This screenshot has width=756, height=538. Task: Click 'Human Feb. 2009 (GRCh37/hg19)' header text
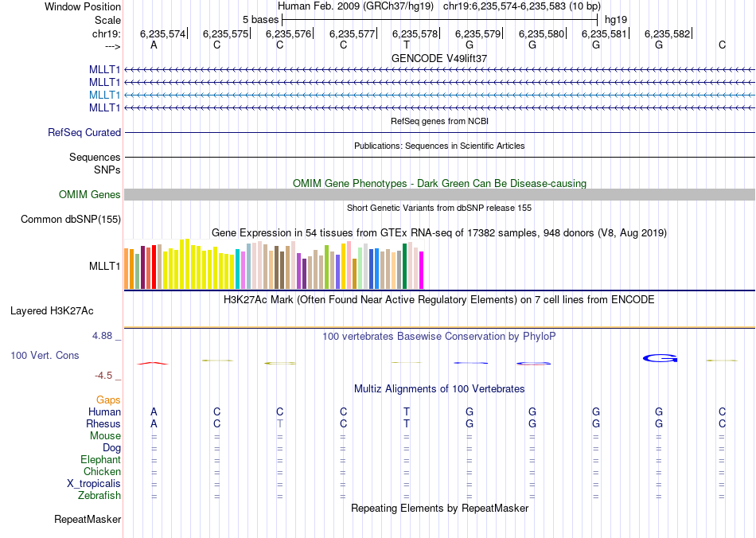point(356,6)
